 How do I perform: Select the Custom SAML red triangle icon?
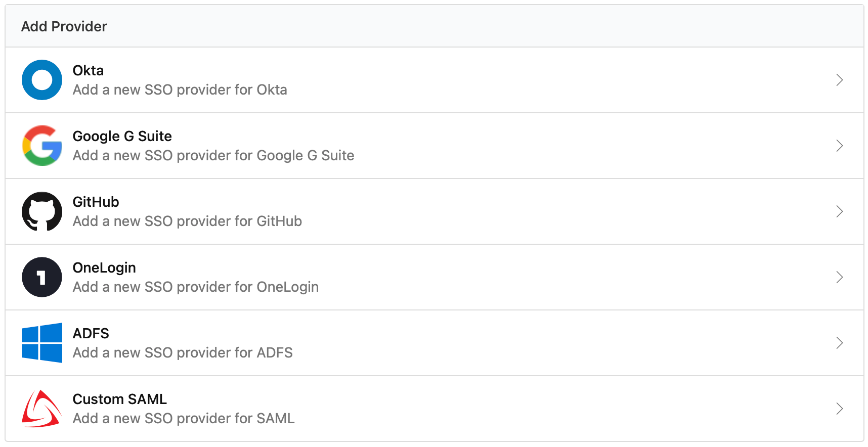[x=41, y=409]
